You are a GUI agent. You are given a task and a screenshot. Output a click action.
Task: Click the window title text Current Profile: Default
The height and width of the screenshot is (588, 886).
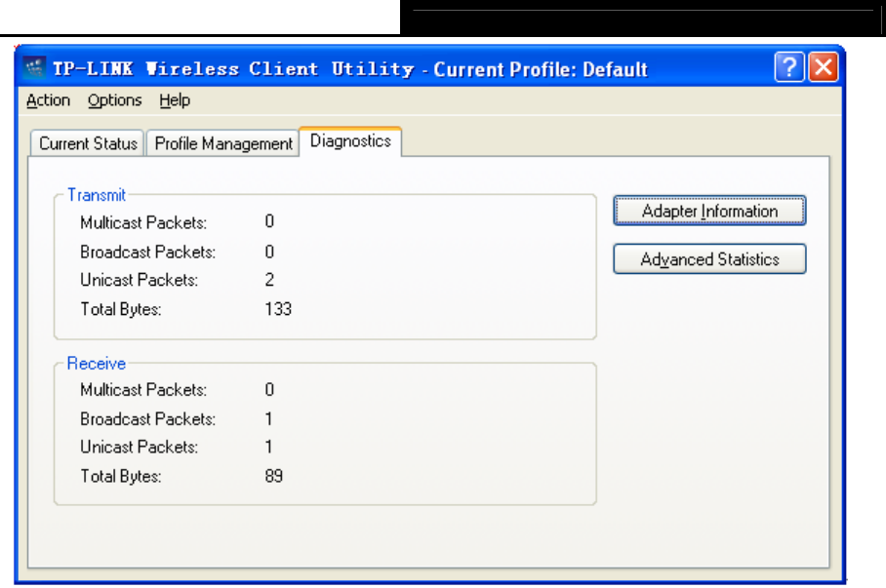click(541, 69)
